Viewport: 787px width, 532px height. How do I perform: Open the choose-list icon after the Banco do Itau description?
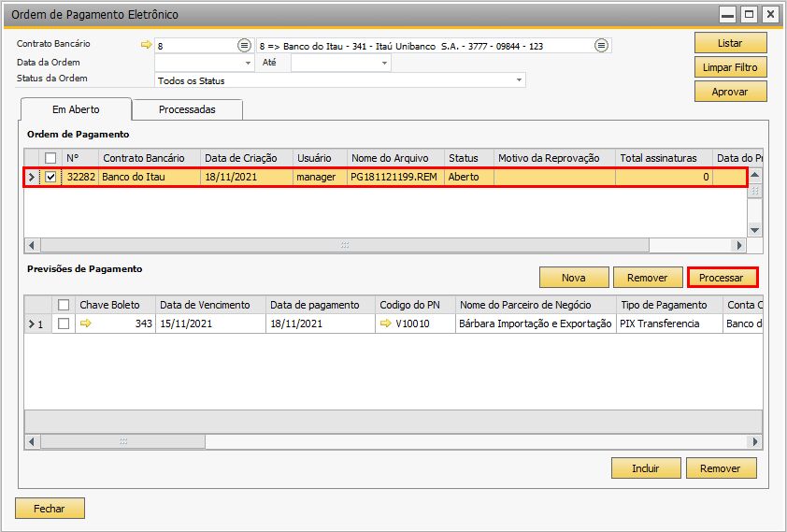coord(601,46)
